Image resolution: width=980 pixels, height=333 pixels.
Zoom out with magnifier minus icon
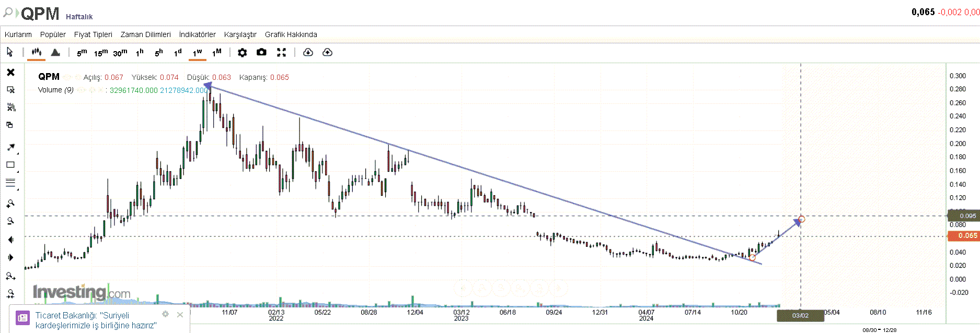click(10, 221)
